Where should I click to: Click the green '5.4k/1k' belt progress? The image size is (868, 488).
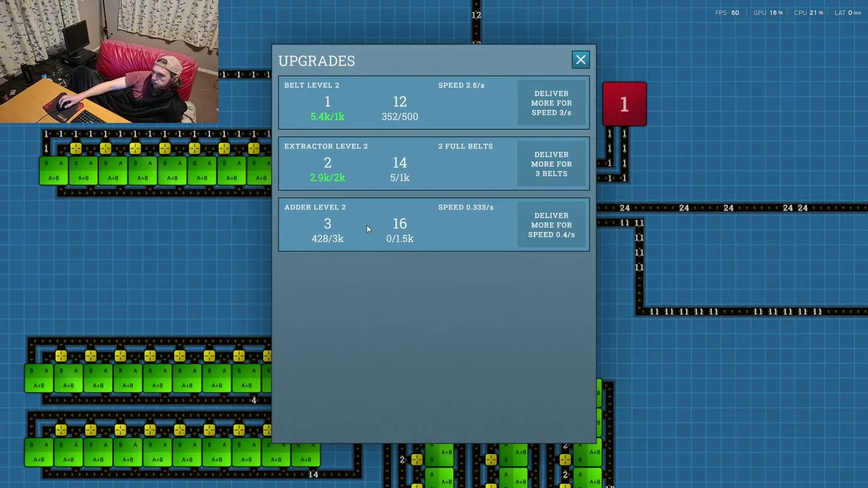pos(328,117)
